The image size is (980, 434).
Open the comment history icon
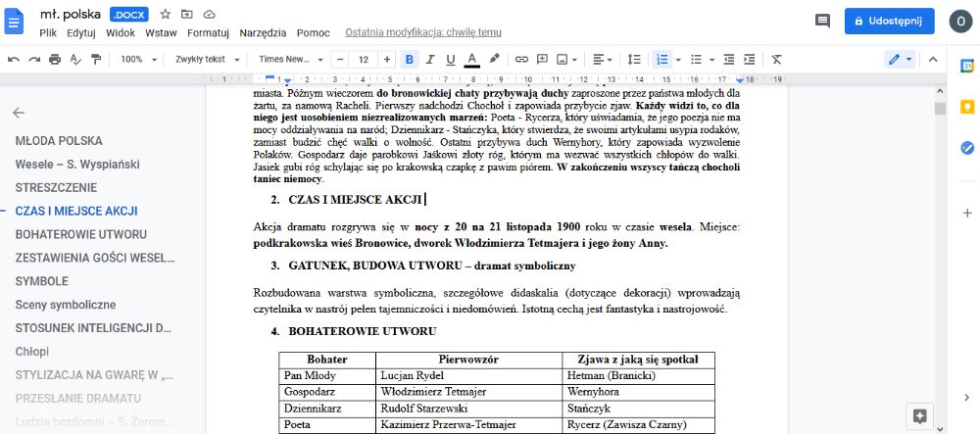coord(822,21)
